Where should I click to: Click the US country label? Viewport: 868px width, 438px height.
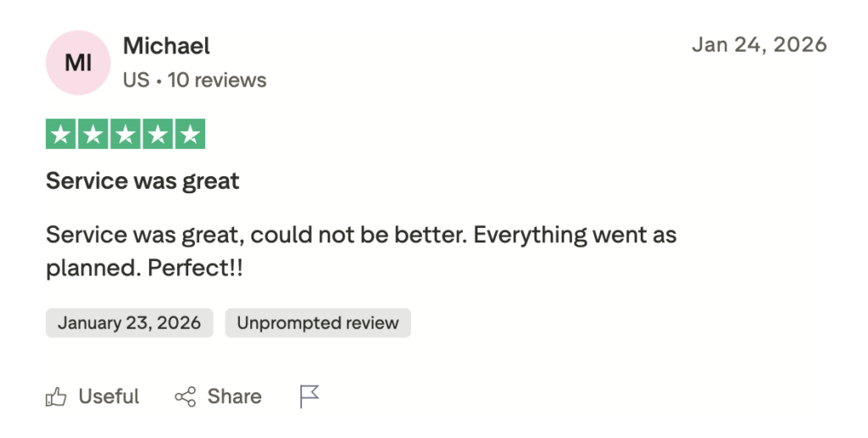pos(136,80)
